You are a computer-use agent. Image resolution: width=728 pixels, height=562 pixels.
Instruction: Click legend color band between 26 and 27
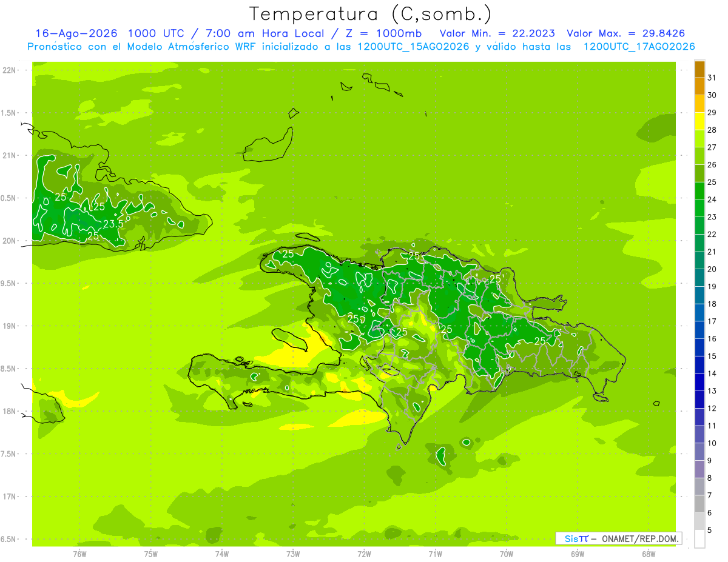pos(699,156)
